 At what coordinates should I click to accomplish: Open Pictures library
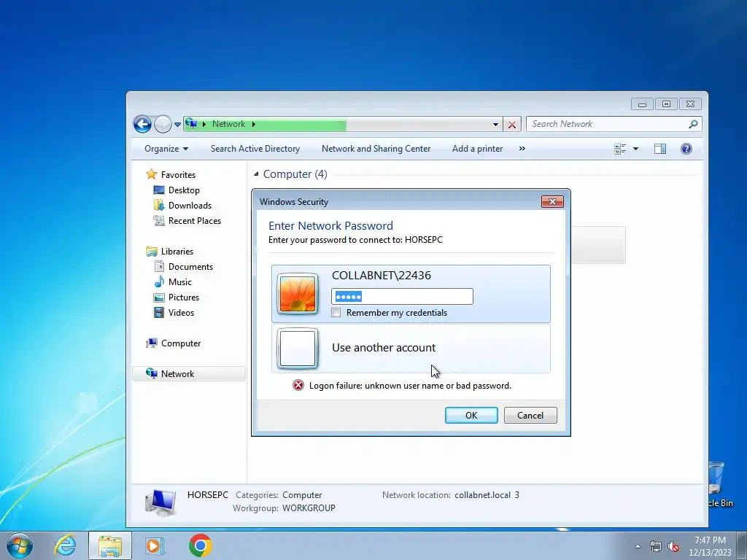pos(183,297)
